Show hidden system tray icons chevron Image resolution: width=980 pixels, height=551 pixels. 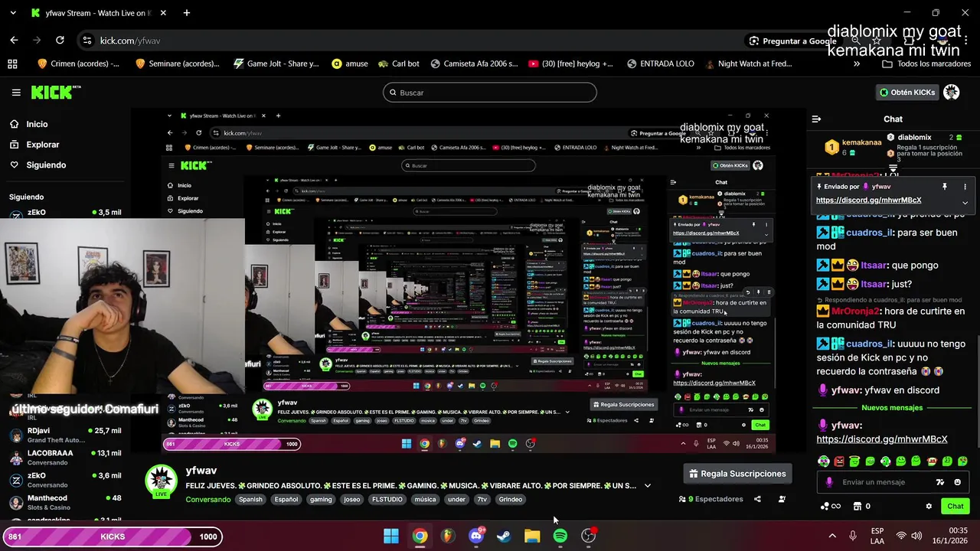pos(832,536)
